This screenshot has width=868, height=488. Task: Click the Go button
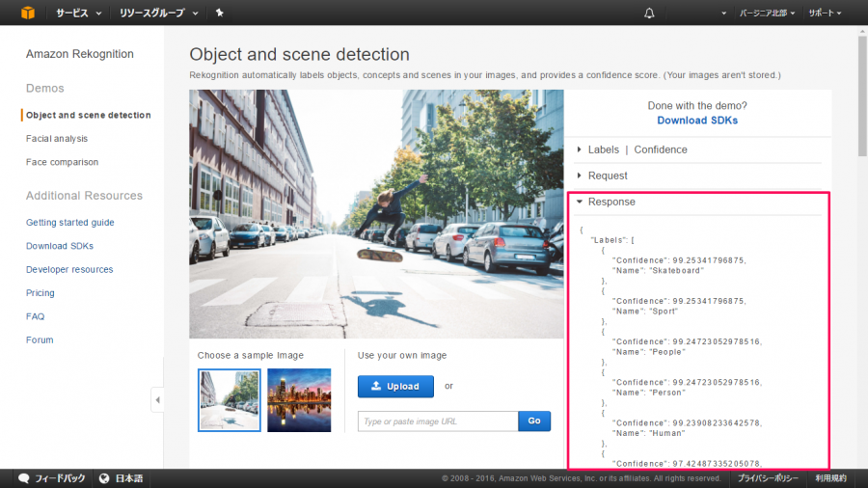(x=534, y=421)
